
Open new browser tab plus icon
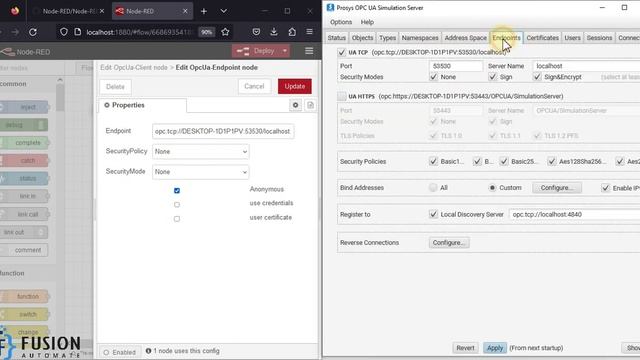tap(204, 11)
